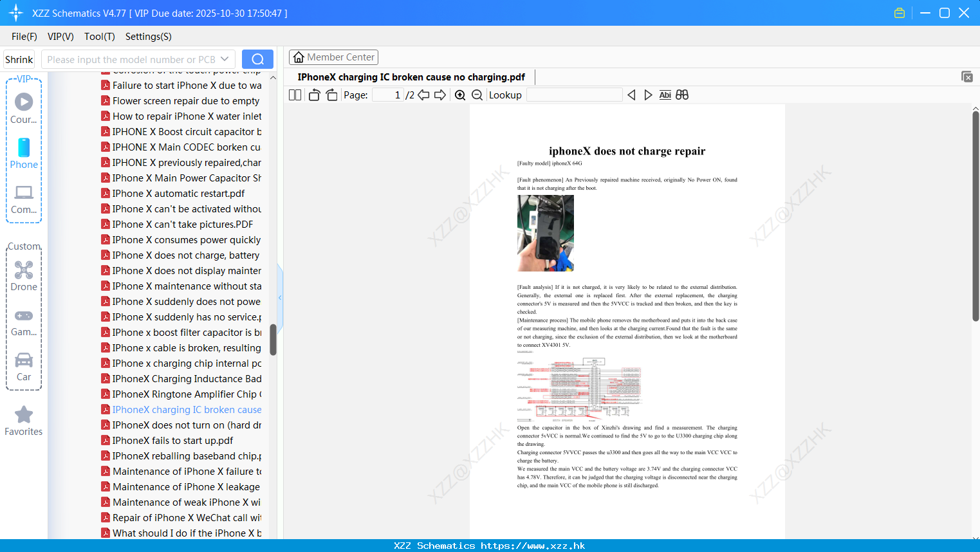Go to the next PDF page arrow

click(440, 95)
